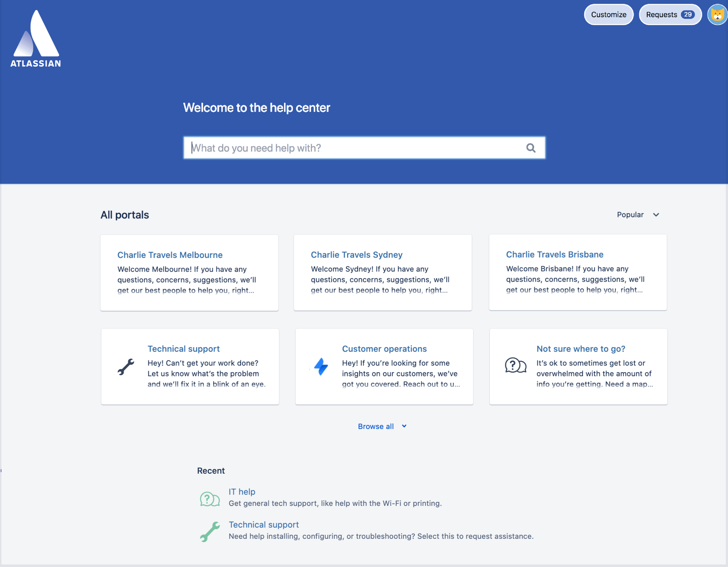Select the IT help recent item
Viewport: 728px width, 567px height.
[x=243, y=491]
